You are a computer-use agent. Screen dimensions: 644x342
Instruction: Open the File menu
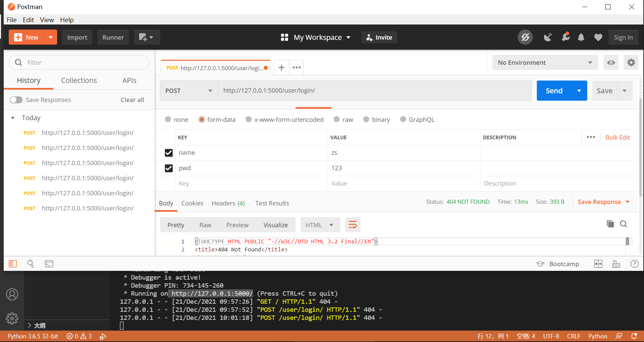point(12,20)
